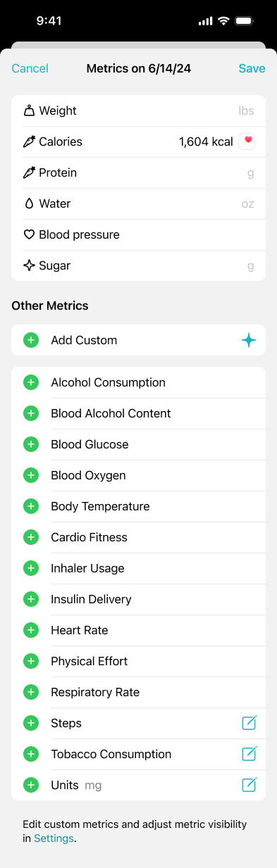Tap the Weight field to enter lbs

point(138,111)
